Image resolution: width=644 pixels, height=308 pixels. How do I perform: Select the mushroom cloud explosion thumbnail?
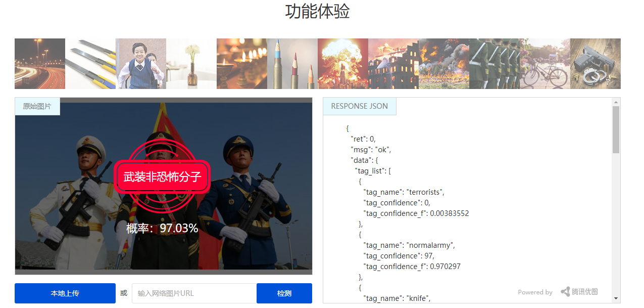[343, 64]
